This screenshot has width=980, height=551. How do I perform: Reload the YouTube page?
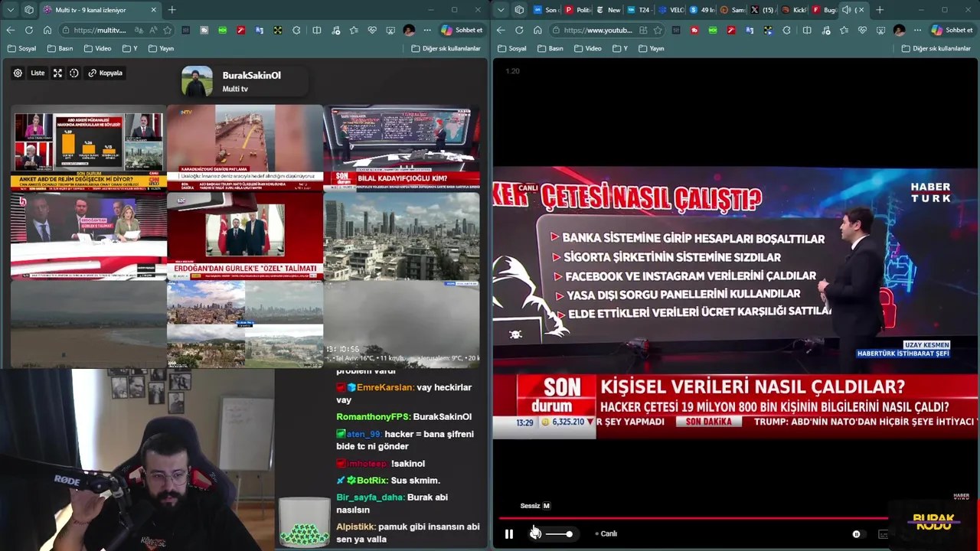click(519, 30)
